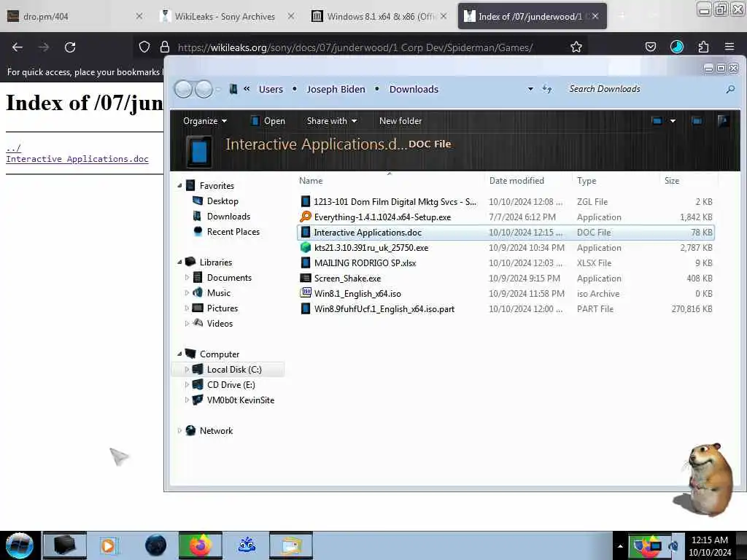This screenshot has height=560, width=747.
Task: Change view icon in Explorer toolbar
Action: (657, 121)
